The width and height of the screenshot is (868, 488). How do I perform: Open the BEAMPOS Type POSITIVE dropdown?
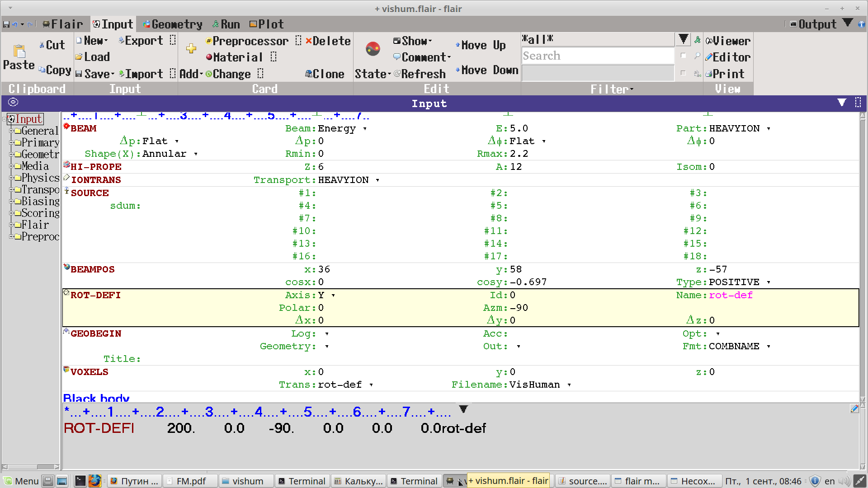tap(769, 282)
